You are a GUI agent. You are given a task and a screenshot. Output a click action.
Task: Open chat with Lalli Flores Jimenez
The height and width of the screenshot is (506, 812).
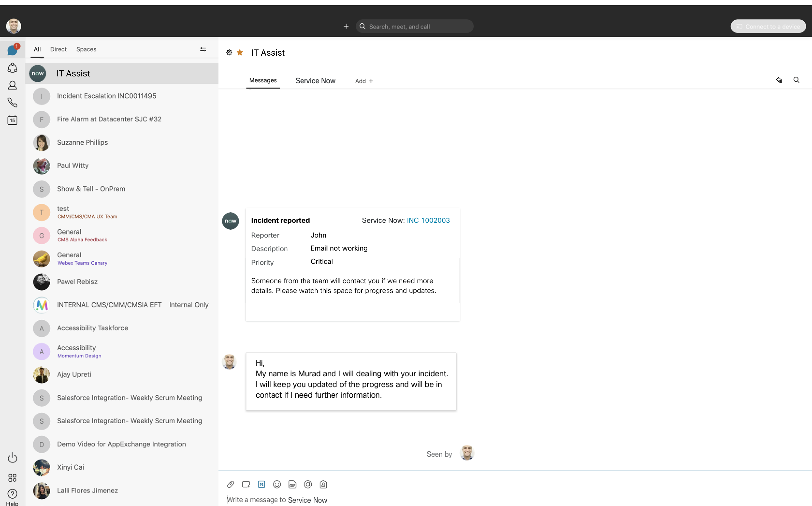coord(122,491)
